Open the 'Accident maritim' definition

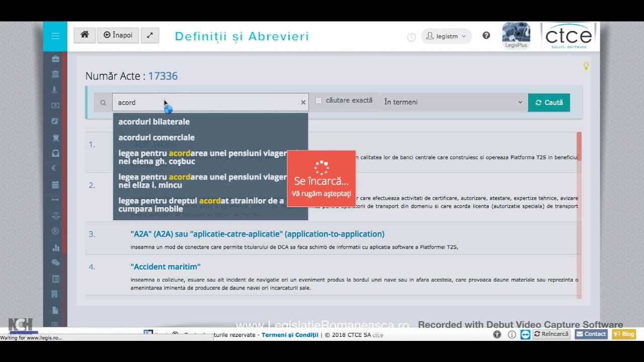click(x=166, y=266)
